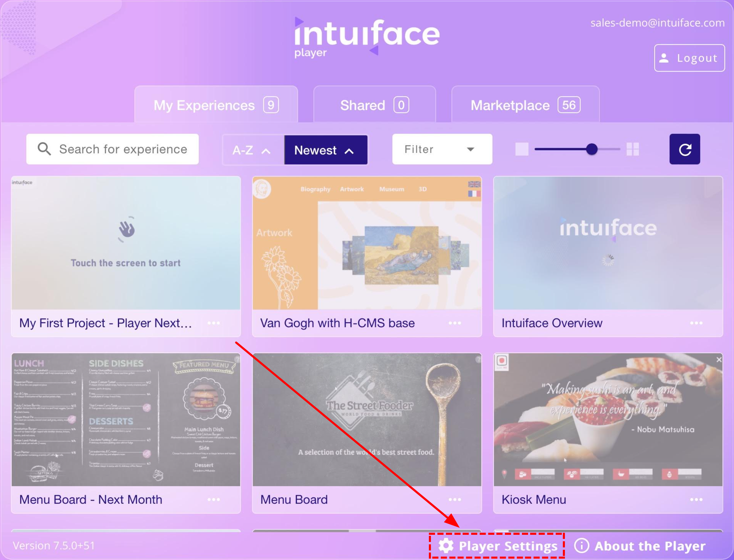Click in the Search for experience field

(x=113, y=149)
